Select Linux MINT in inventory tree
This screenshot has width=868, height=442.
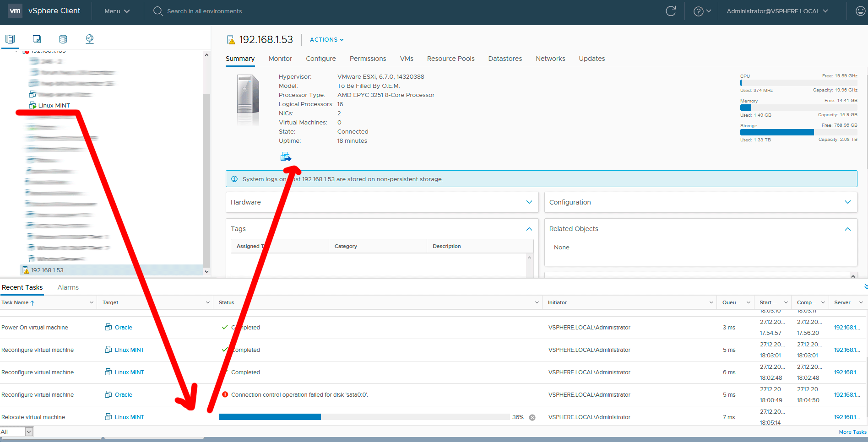(54, 106)
